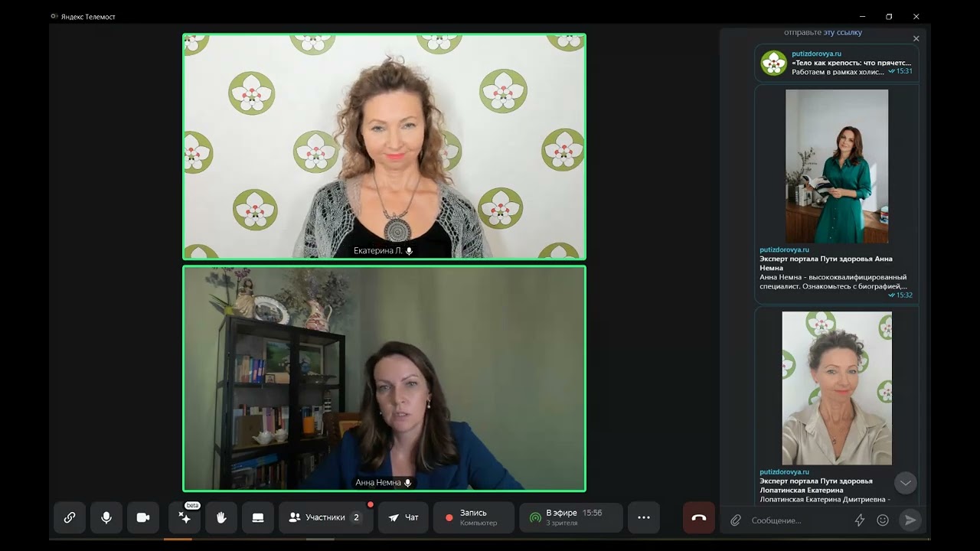The width and height of the screenshot is (980, 551).
Task: Click the putizdorovya.ru source above Анна Немна title
Action: click(x=784, y=249)
